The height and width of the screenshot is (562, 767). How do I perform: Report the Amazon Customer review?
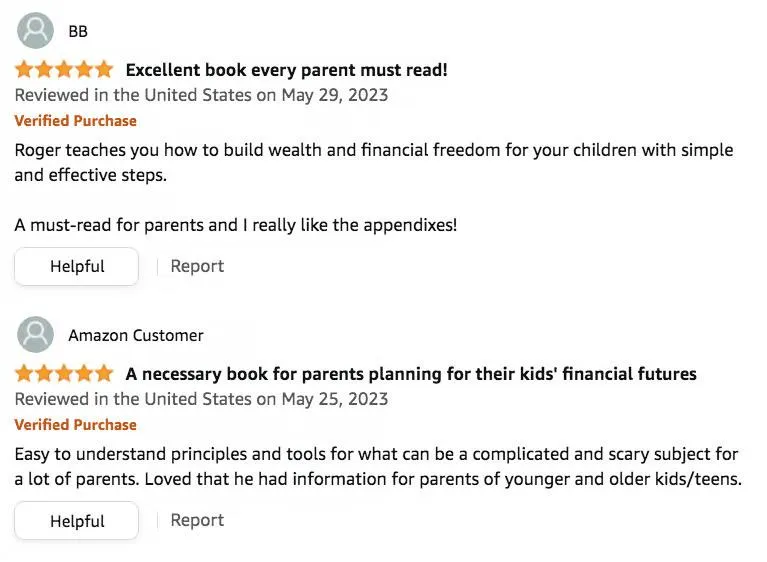point(197,520)
